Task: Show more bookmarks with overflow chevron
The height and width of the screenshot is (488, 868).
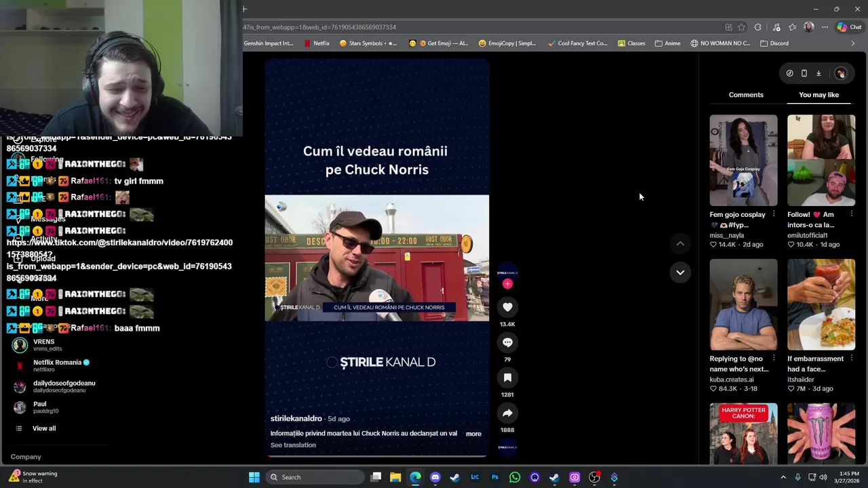Action: pos(853,43)
